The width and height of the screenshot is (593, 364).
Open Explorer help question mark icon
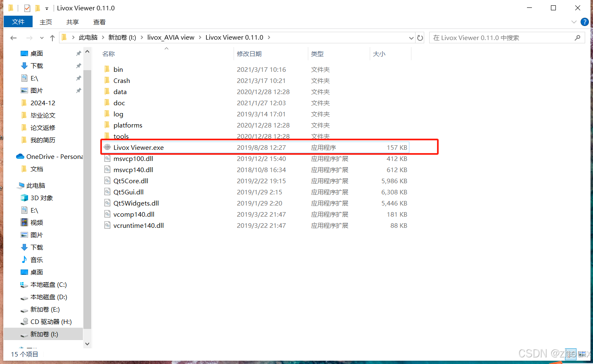[x=584, y=22]
